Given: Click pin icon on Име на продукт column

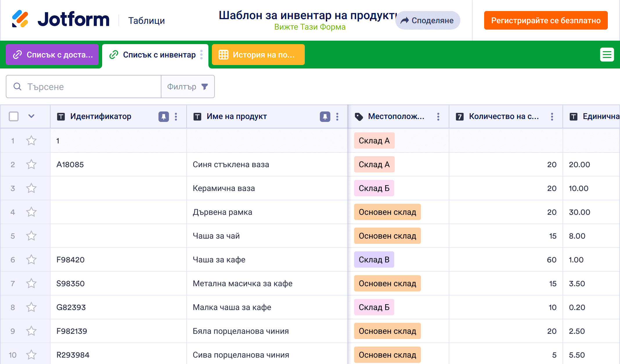Looking at the screenshot, I should pyautogui.click(x=325, y=117).
